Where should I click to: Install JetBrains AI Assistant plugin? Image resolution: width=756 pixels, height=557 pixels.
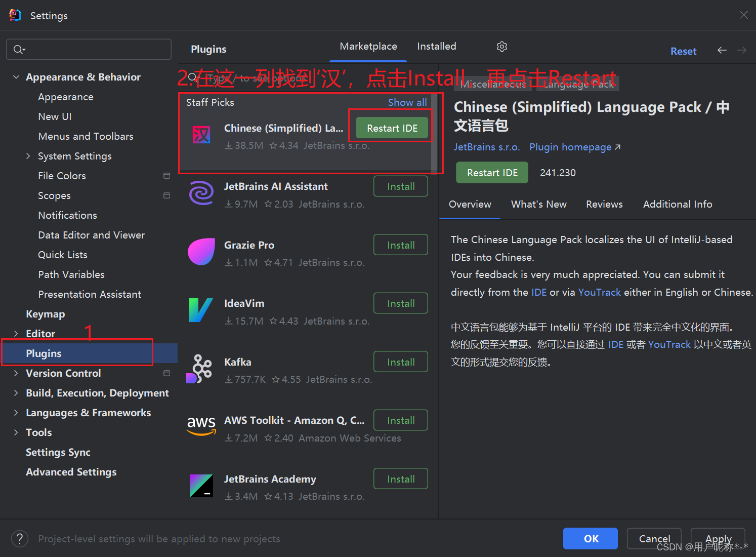pos(401,186)
